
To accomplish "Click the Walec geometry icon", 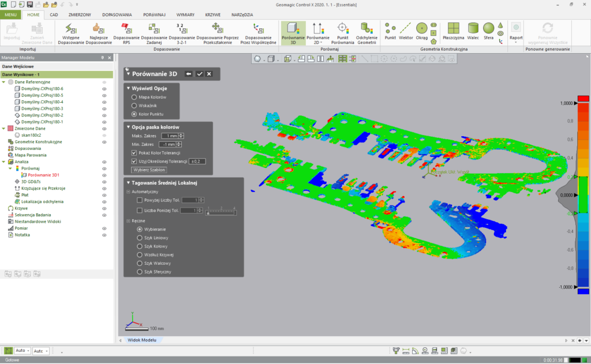I will point(473,28).
